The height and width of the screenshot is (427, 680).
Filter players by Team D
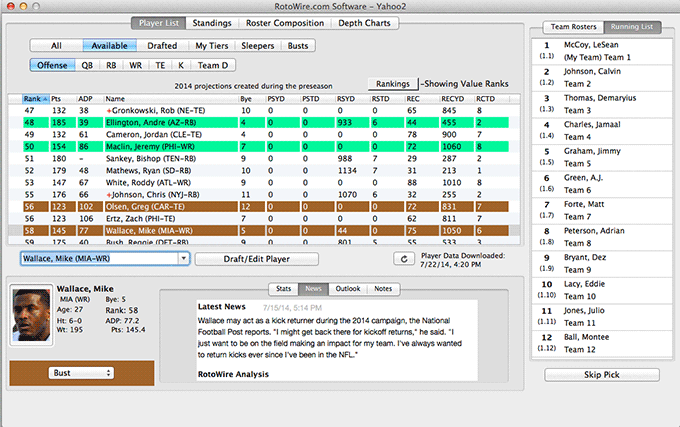[212, 65]
